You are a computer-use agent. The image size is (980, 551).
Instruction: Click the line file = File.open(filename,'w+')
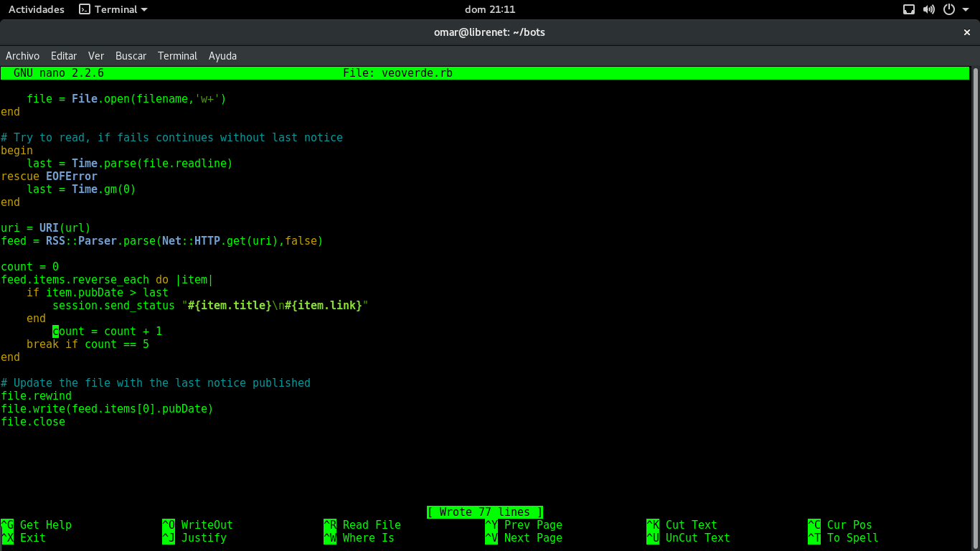point(126,99)
